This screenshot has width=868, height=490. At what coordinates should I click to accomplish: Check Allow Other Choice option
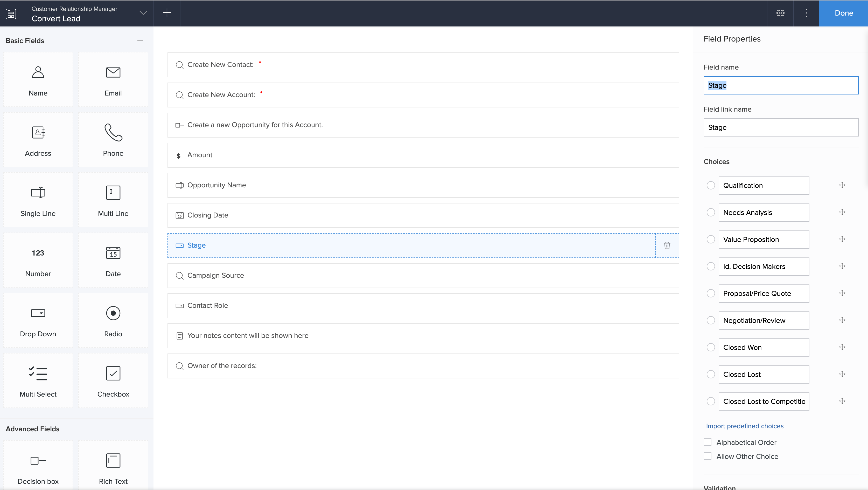[x=708, y=456]
